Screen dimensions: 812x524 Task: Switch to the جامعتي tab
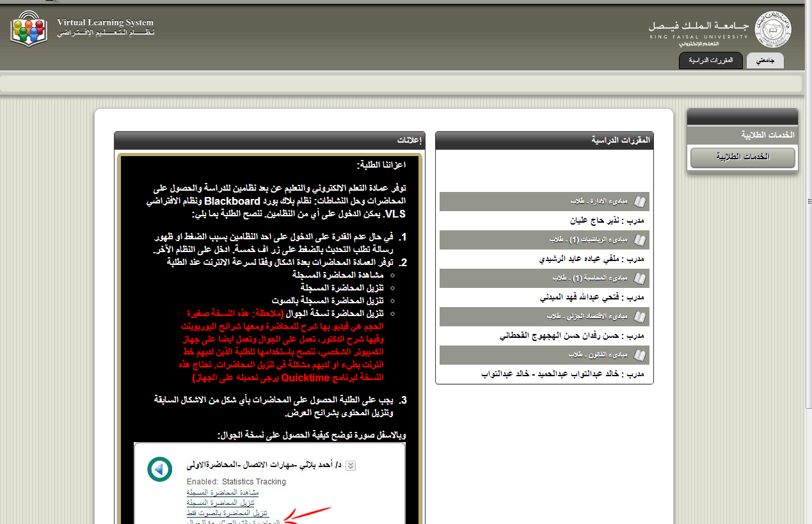(765, 61)
